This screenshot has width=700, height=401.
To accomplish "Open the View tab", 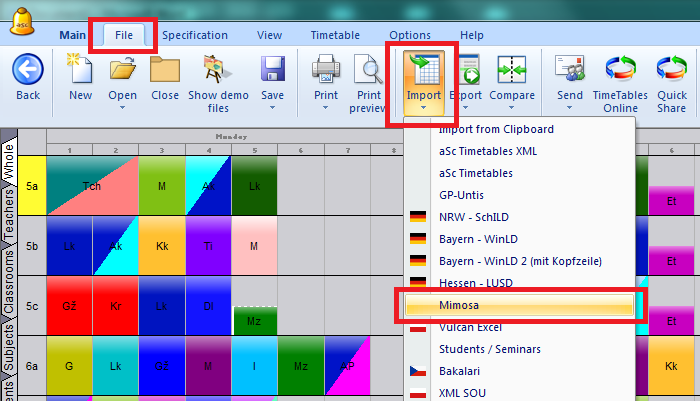I will (269, 35).
